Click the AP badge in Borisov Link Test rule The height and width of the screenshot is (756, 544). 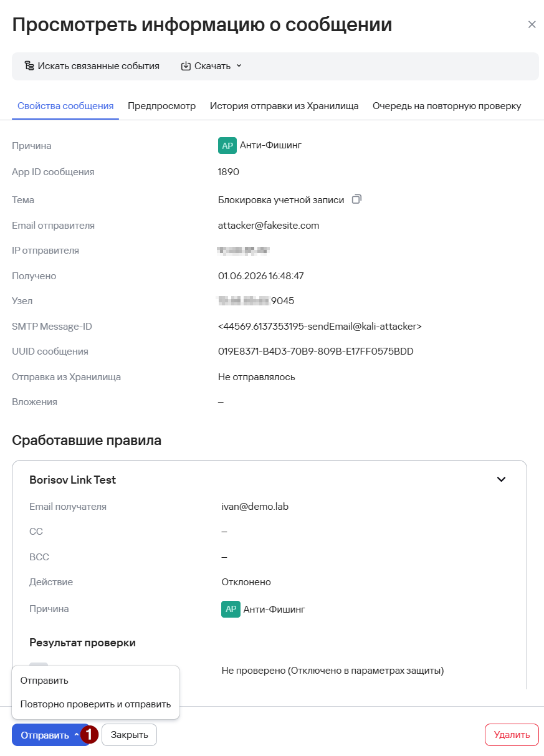(x=231, y=609)
